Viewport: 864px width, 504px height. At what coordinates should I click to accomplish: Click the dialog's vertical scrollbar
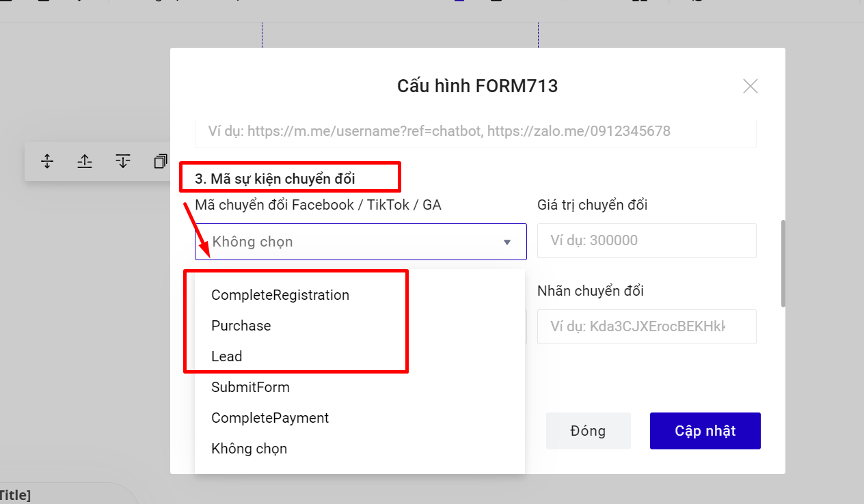click(783, 263)
